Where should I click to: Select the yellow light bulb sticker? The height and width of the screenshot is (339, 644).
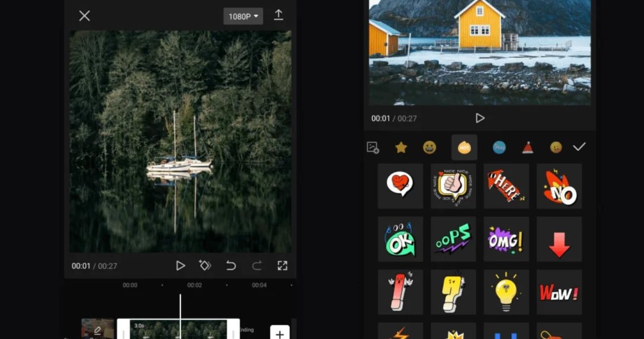506,292
